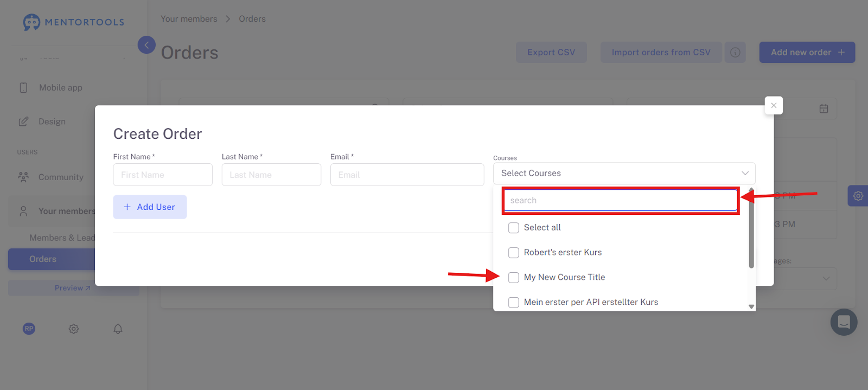The width and height of the screenshot is (868, 390).
Task: Check the Select all checkbox
Action: click(514, 228)
